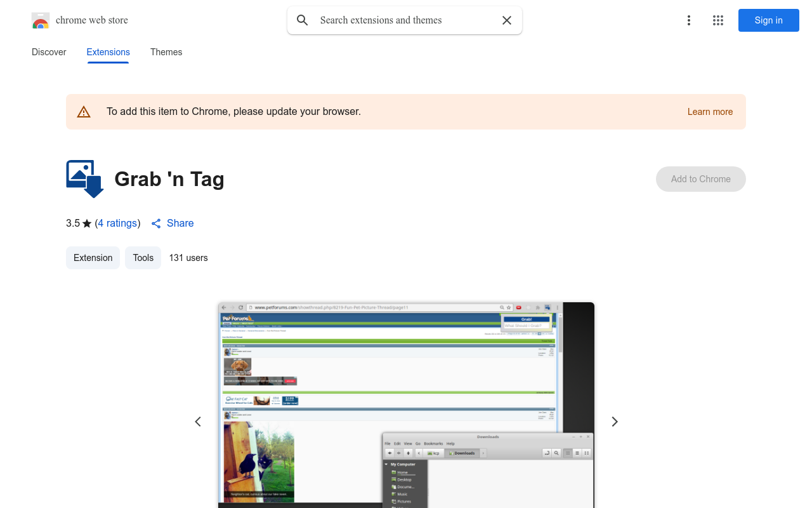Click the search magnifier icon
This screenshot has height=508, width=812.
pos(303,20)
